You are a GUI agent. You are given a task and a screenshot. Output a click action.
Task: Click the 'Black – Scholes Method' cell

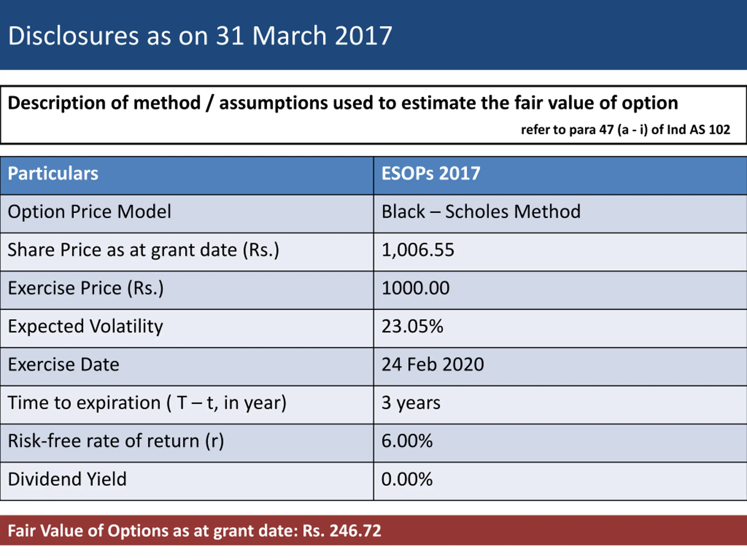[x=481, y=212]
